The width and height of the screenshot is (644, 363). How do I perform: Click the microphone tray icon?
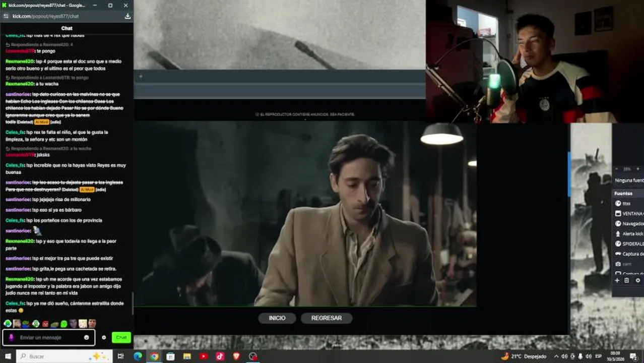581,356
